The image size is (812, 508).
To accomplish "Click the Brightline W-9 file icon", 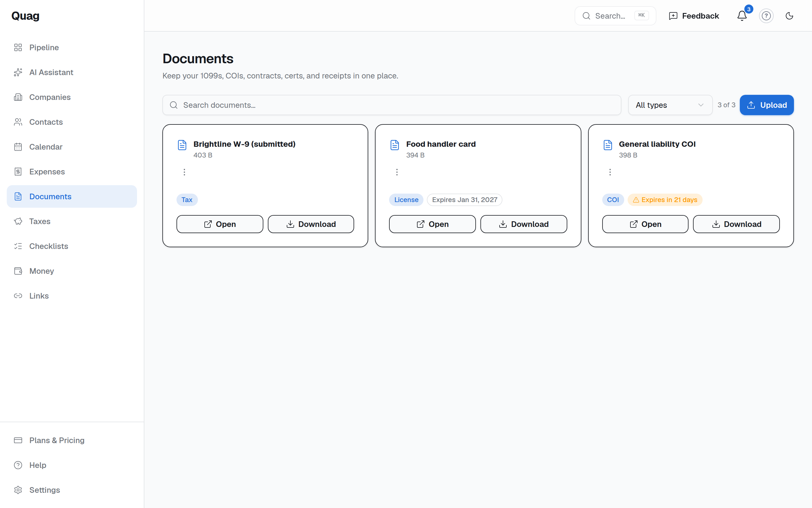I will tap(182, 145).
